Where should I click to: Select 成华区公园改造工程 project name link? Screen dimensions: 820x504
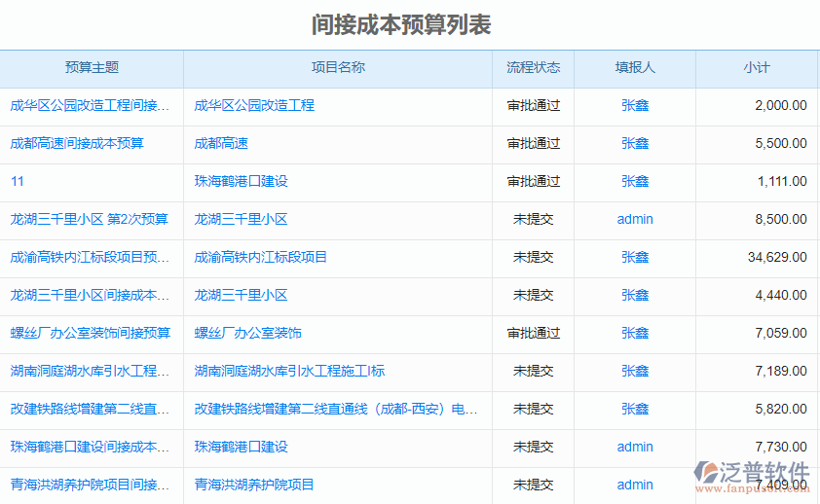click(254, 105)
